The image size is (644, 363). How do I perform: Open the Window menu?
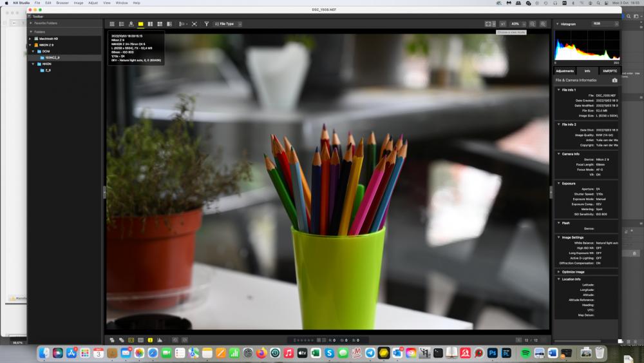pos(122,3)
